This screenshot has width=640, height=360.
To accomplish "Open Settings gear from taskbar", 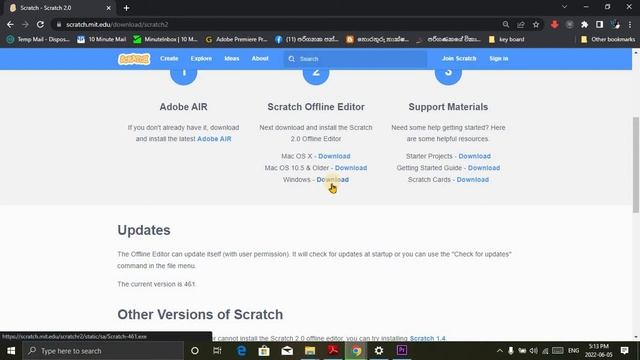I will click(x=379, y=351).
